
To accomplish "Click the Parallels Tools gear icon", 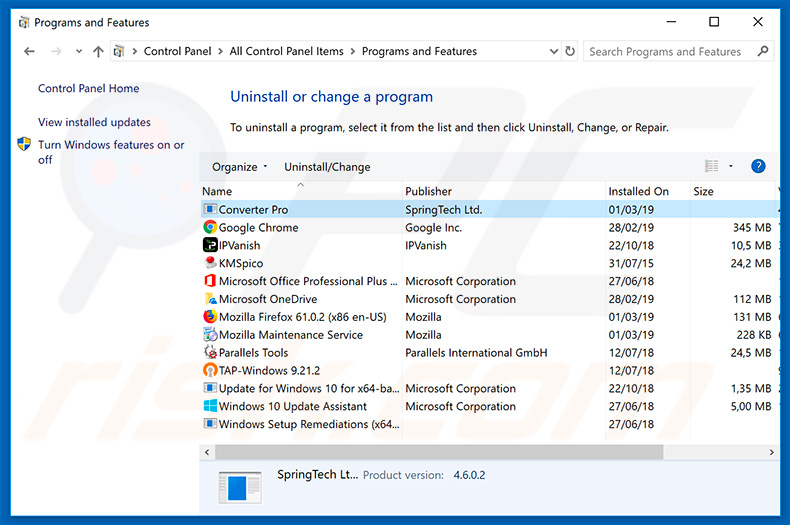I will (210, 352).
